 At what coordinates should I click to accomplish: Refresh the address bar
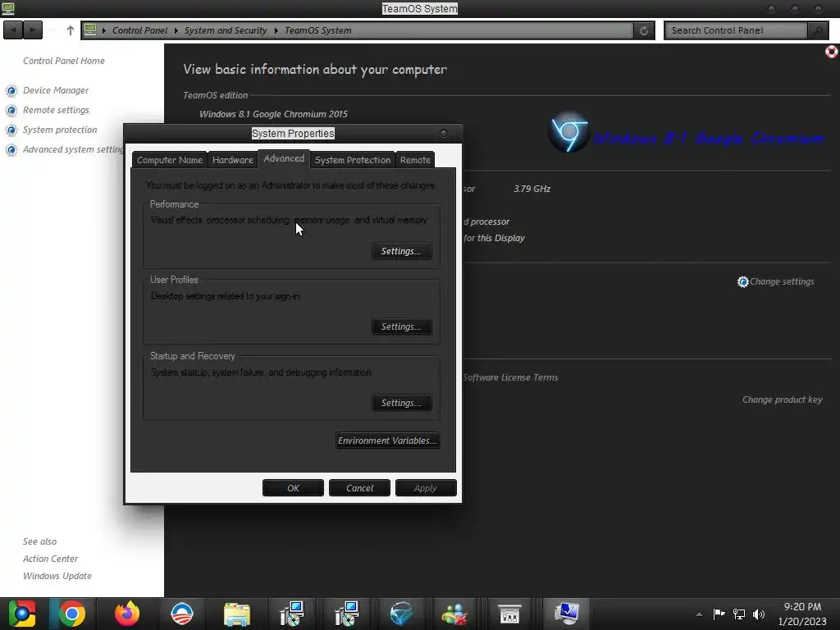644,30
